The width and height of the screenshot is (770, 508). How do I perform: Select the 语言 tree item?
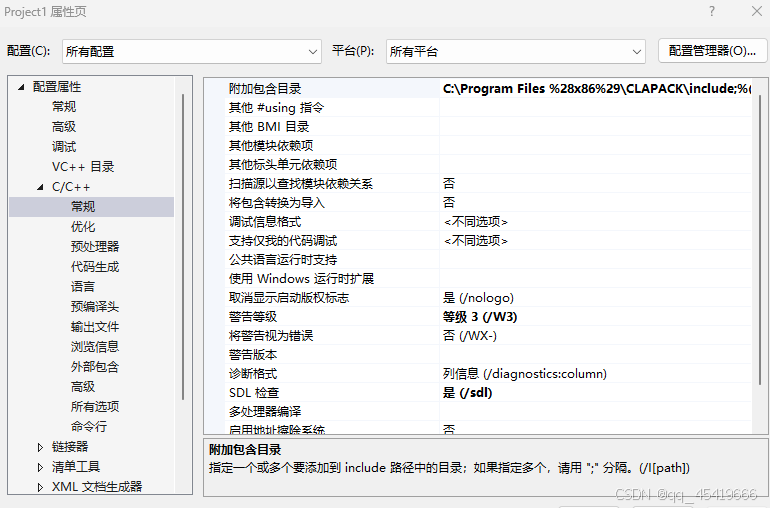pos(83,287)
